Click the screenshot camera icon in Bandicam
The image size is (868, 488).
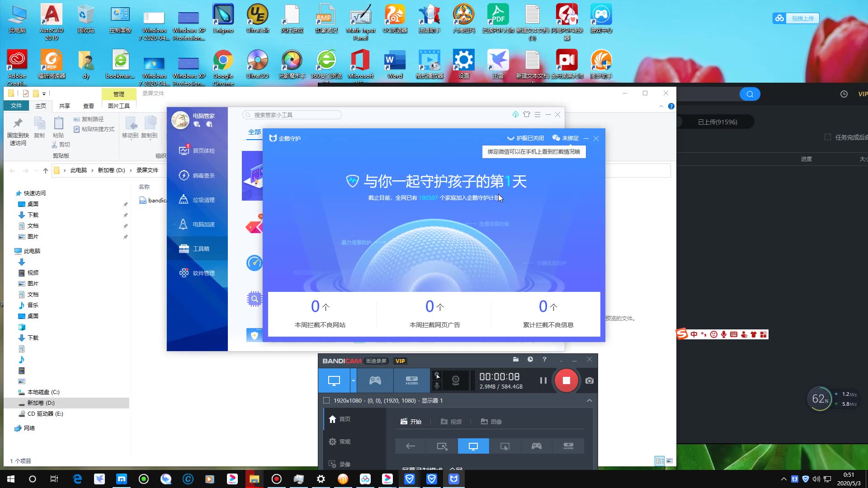click(x=589, y=380)
